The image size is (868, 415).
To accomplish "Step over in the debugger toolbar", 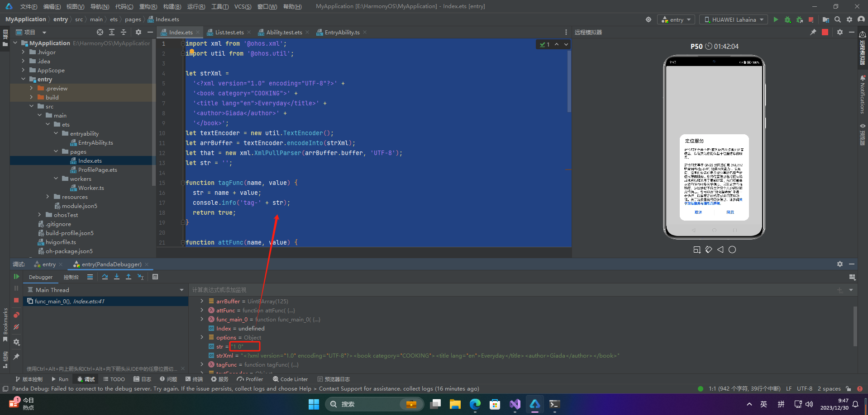I will click(x=105, y=277).
